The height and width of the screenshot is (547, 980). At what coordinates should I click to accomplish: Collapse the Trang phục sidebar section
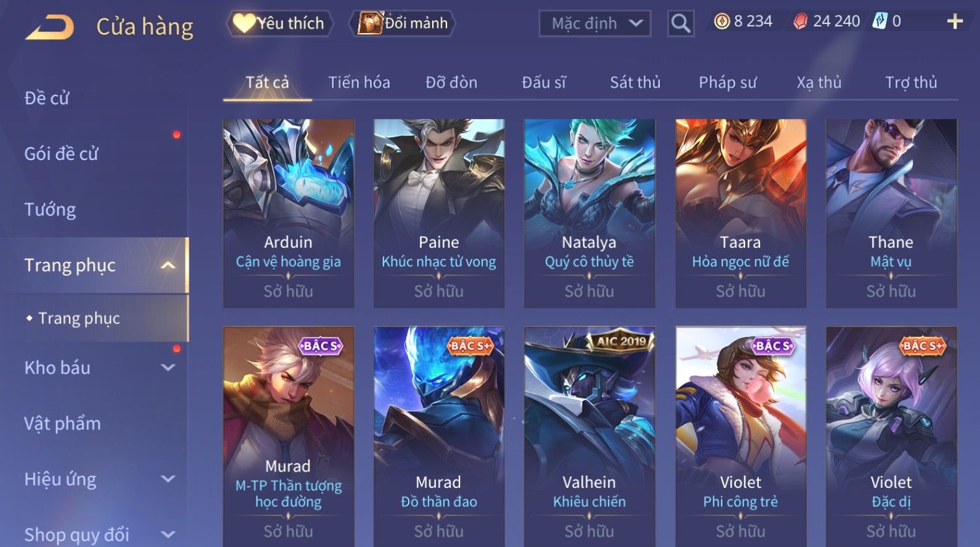168,265
